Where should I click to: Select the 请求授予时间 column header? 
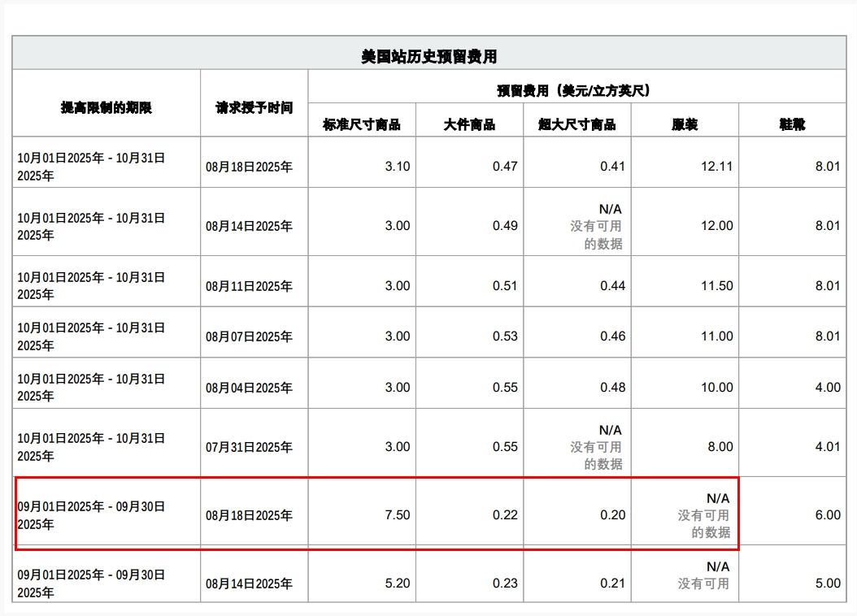coord(254,107)
